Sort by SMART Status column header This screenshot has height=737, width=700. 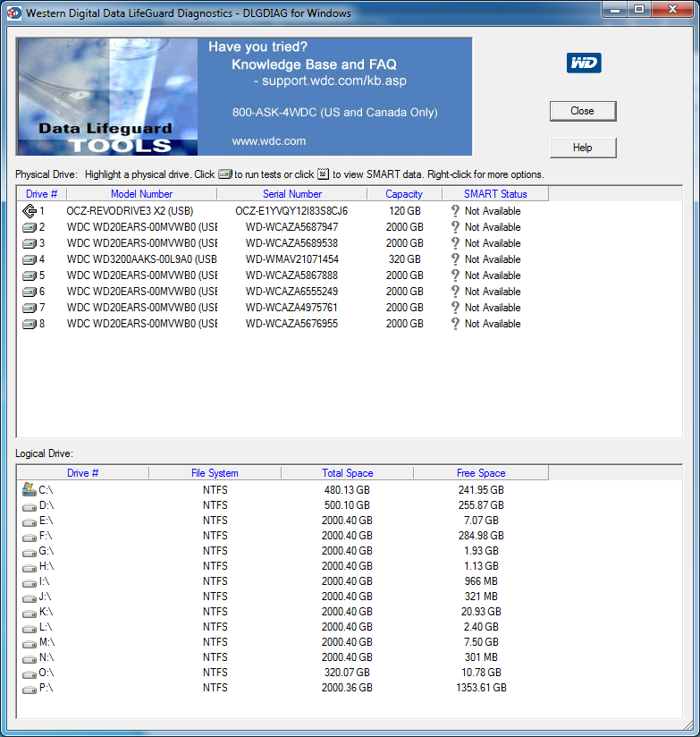coord(495,194)
